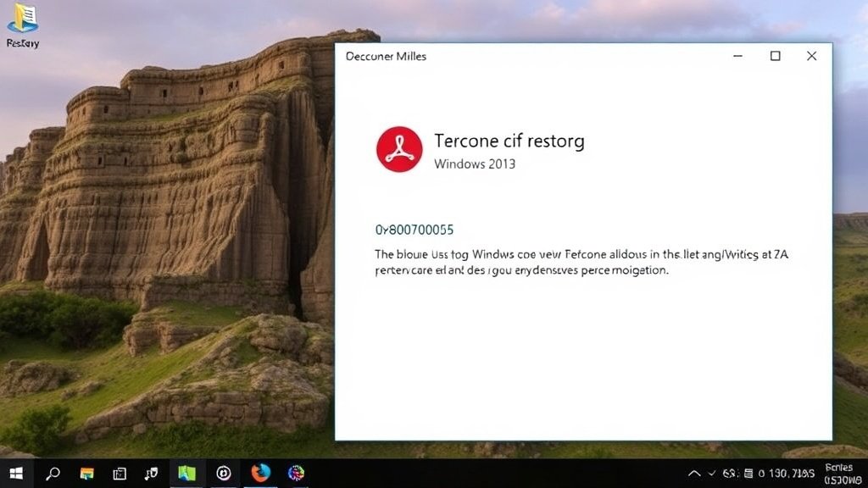
Task: Click the down chevron in system tray
Action: tap(712, 474)
